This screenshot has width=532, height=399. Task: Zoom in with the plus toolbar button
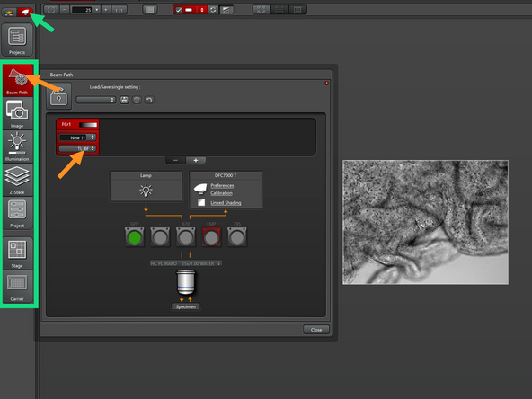coord(106,10)
